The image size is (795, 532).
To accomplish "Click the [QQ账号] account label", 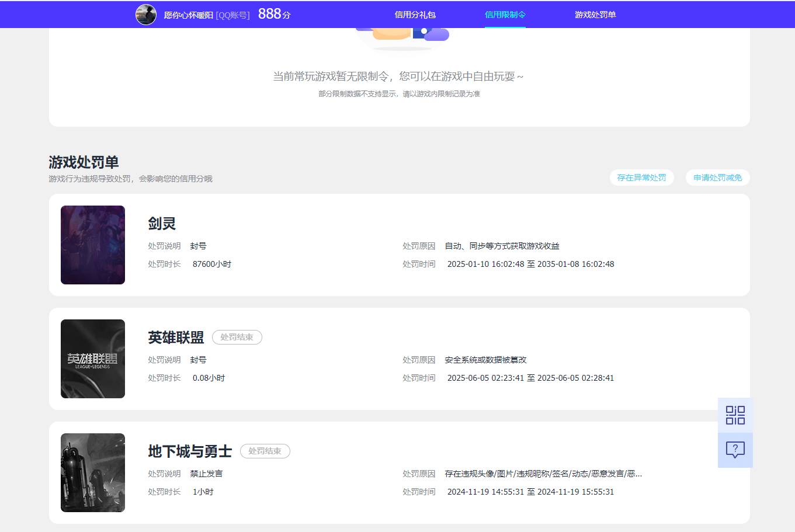I will click(232, 14).
